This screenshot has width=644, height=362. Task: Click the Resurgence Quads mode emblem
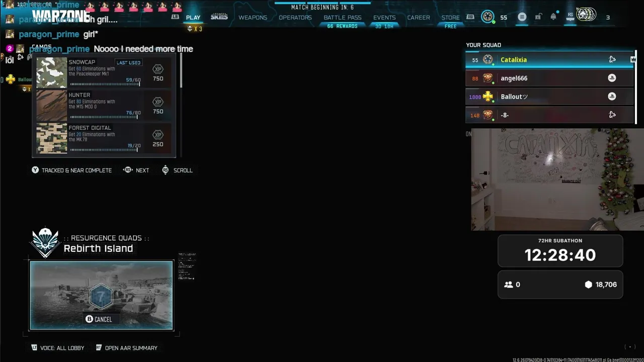point(45,242)
